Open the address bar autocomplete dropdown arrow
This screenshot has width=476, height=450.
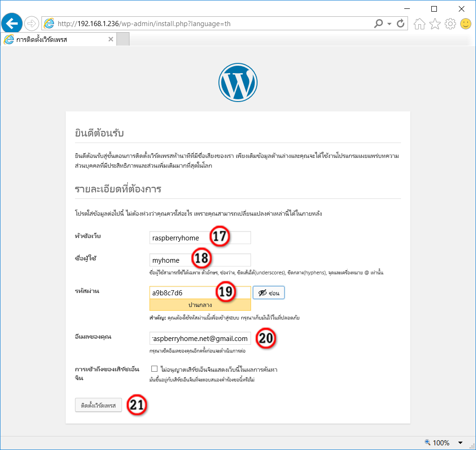coord(389,24)
